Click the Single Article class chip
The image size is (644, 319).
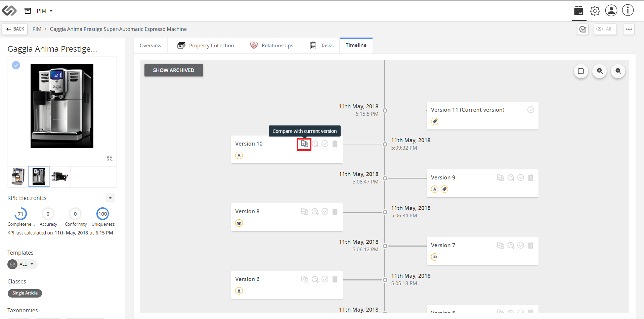coord(25,293)
